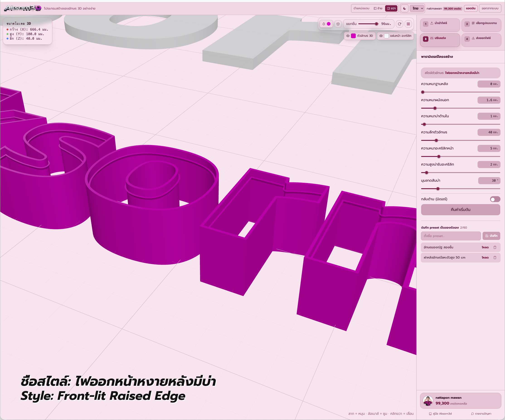Click the ความหนาบ่าด้านใน value field 1 มม.

pyautogui.click(x=489, y=116)
